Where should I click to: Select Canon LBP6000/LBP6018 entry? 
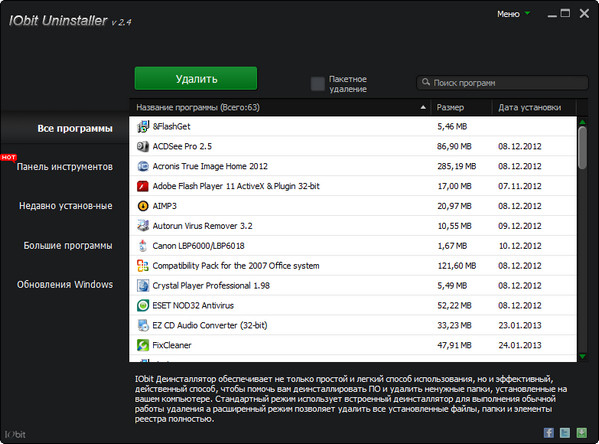pos(198,246)
